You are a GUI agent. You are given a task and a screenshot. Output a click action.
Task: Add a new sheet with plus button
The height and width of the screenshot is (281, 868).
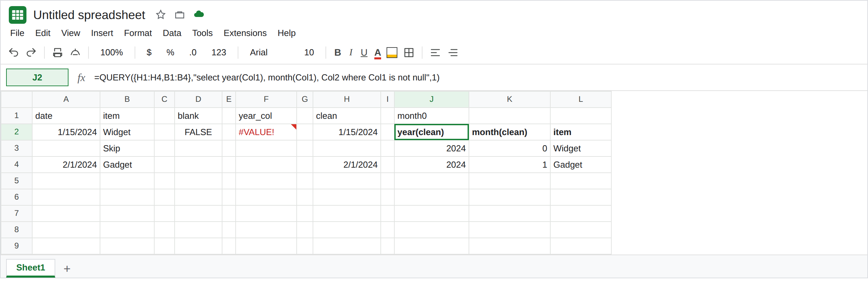pos(67,269)
